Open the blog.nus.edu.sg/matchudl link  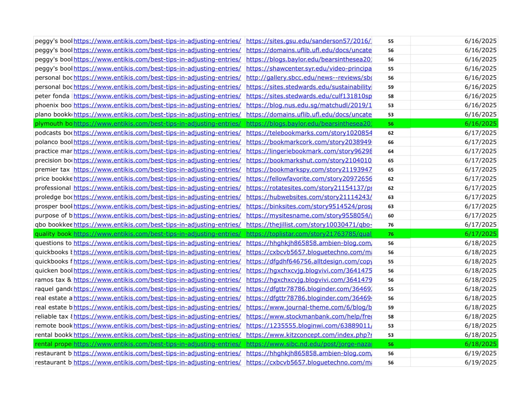(x=309, y=105)
